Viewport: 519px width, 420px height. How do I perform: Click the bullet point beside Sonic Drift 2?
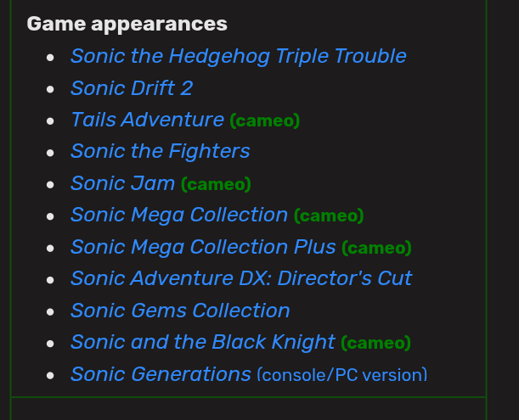coord(50,89)
